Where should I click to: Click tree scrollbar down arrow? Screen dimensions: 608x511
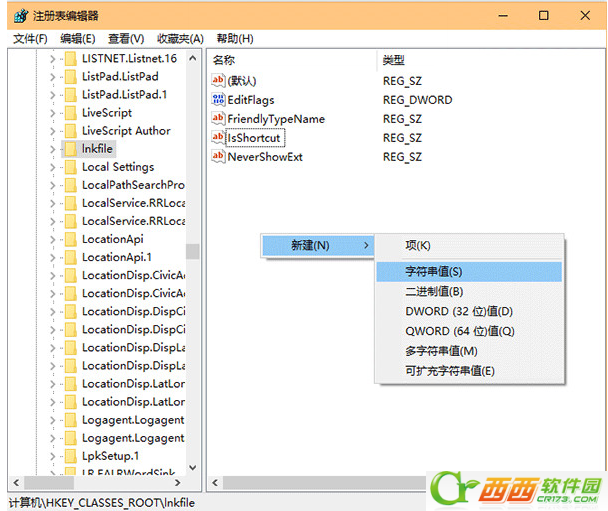tap(193, 468)
